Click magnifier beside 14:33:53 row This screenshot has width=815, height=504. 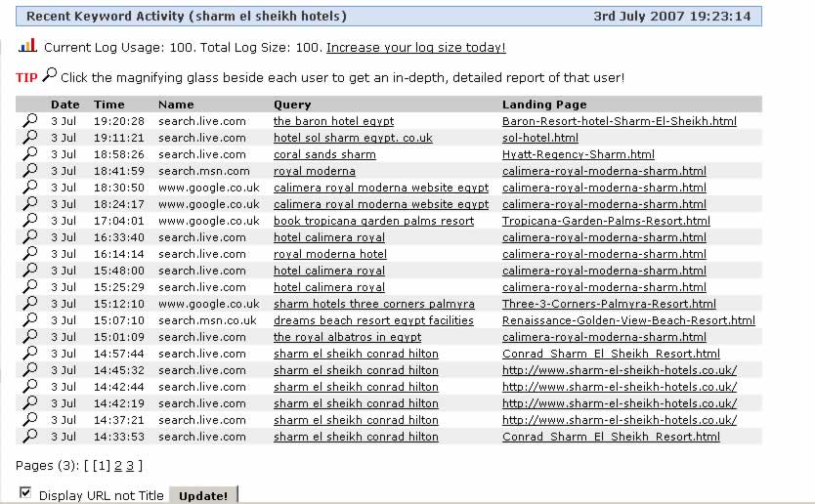30,437
